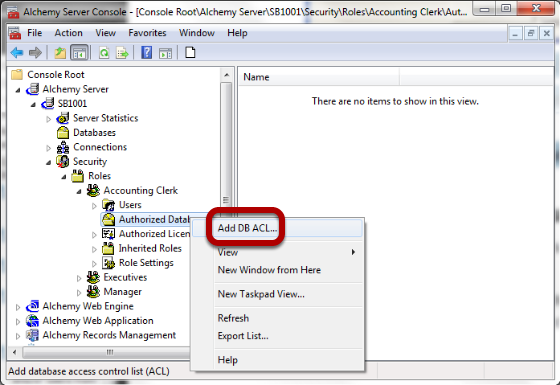Expand the Users node
This screenshot has width=560, height=385.
pyautogui.click(x=94, y=206)
